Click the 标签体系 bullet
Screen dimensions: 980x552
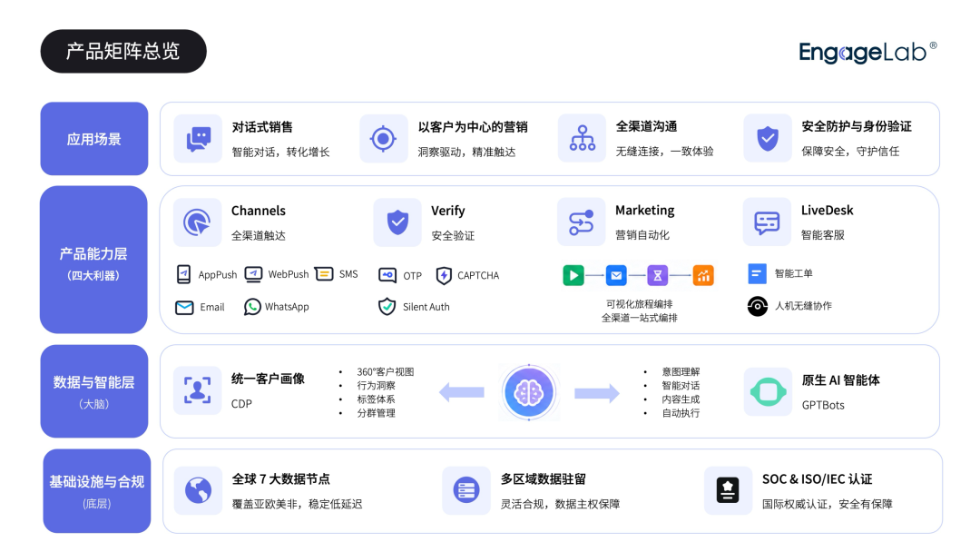pos(377,399)
